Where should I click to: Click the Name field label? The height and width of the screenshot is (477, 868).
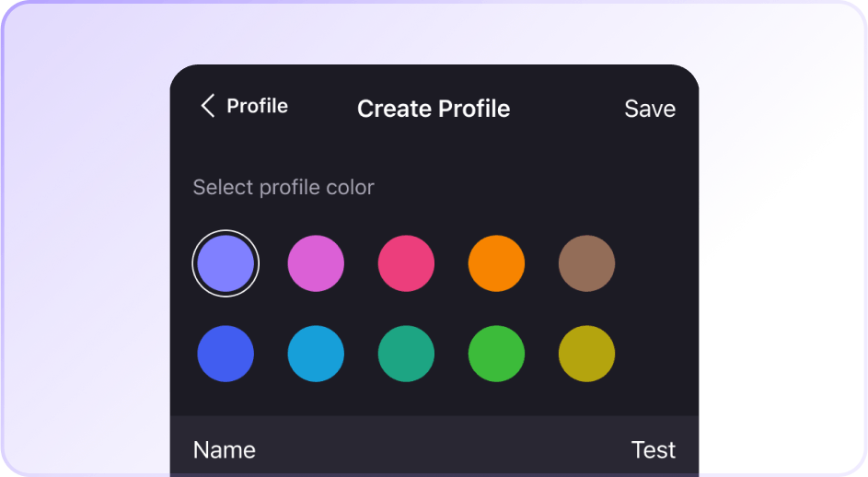click(x=224, y=450)
